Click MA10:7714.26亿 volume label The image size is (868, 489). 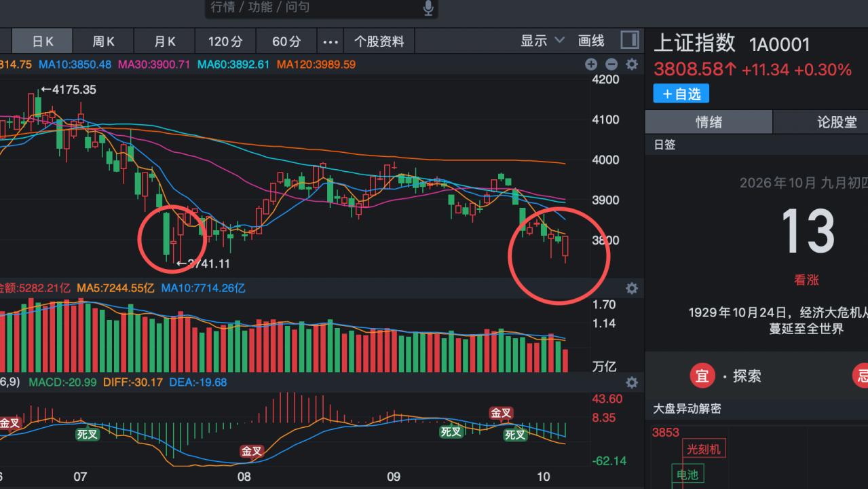tap(203, 288)
